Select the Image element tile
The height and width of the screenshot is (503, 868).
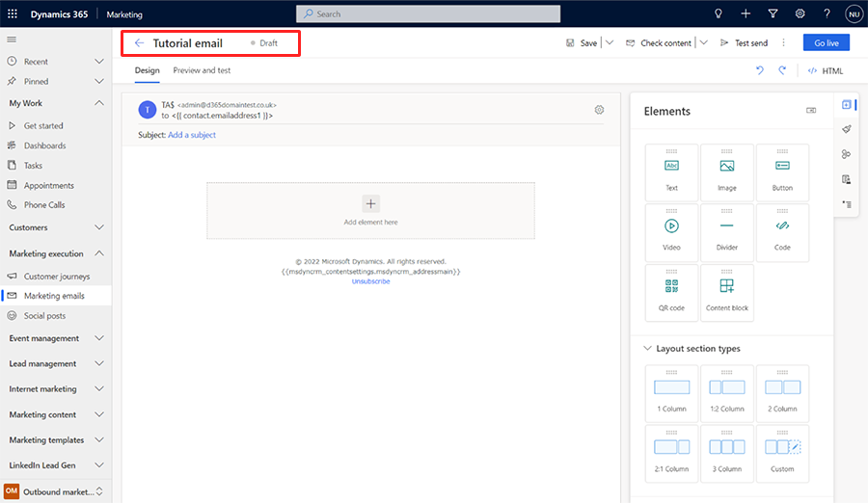pyautogui.click(x=727, y=172)
